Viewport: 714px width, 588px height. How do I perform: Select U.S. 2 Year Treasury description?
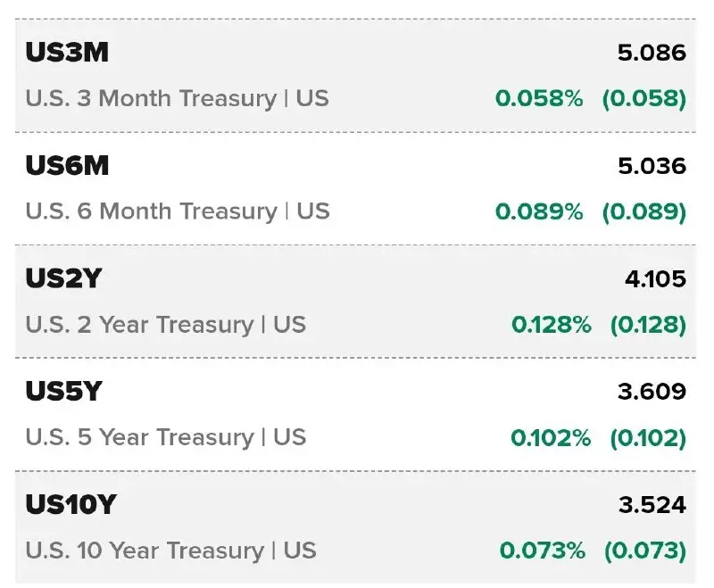tap(166, 325)
